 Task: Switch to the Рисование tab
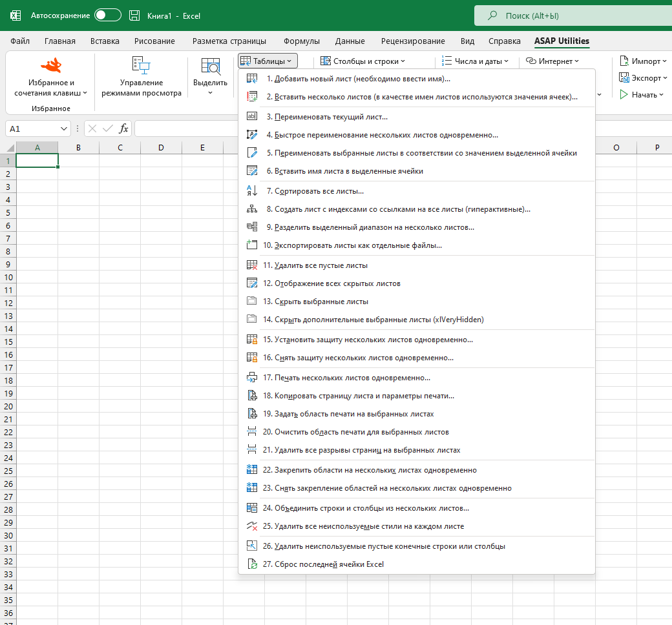pos(154,41)
